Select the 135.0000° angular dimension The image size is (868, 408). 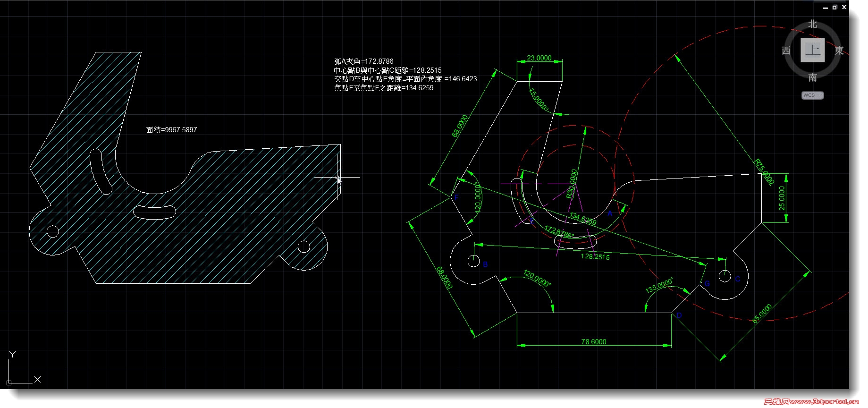point(659,285)
